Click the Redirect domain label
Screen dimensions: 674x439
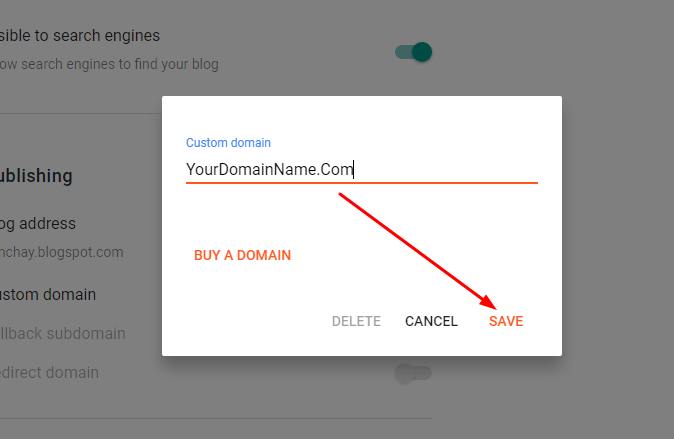(x=50, y=373)
